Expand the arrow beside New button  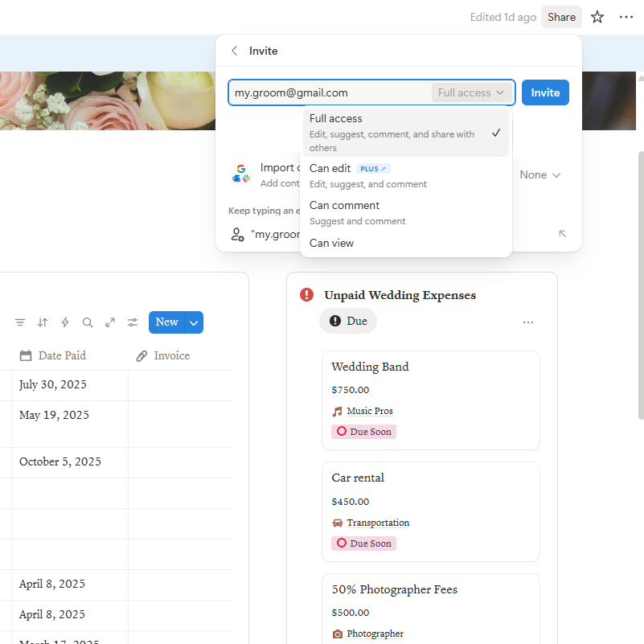coord(194,322)
